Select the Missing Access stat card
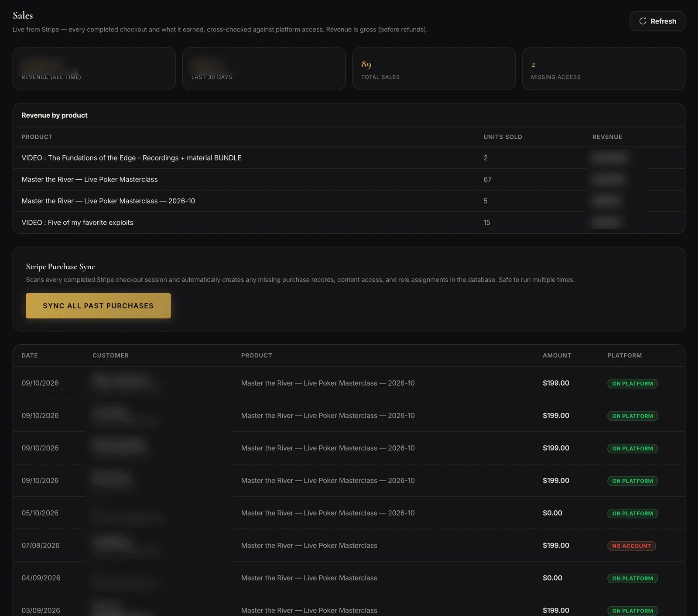Image resolution: width=698 pixels, height=616 pixels. tap(603, 68)
